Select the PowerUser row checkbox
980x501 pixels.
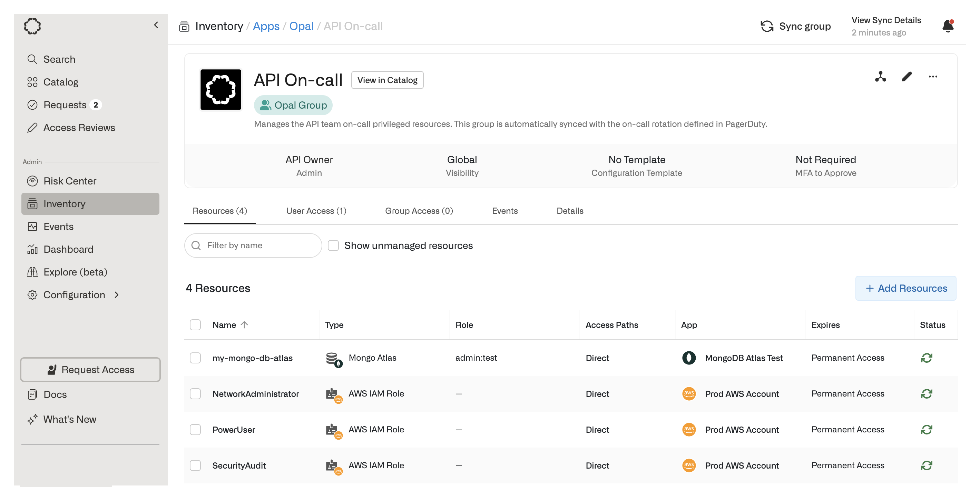click(x=195, y=430)
